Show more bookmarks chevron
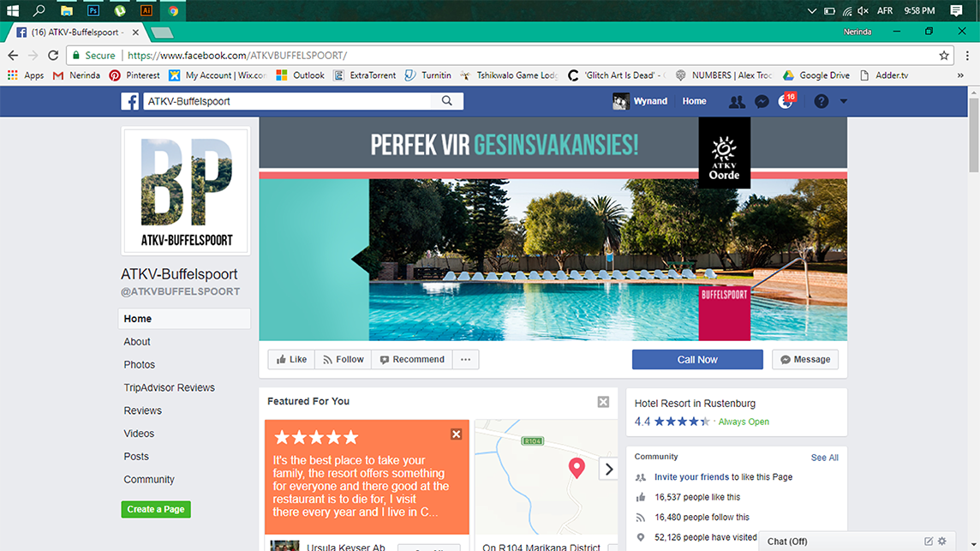 tap(960, 75)
